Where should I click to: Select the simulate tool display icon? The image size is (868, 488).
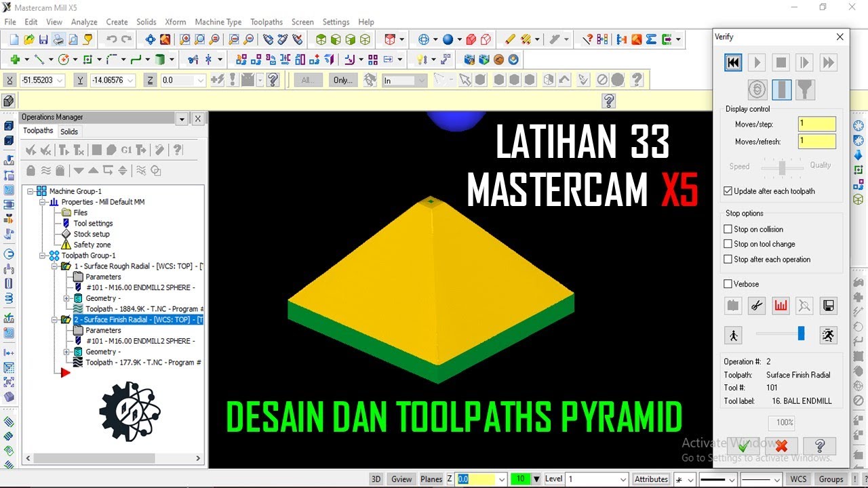pos(781,89)
